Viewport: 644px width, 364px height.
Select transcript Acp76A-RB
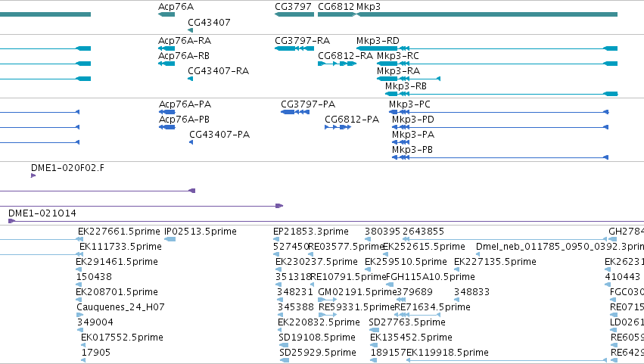(x=184, y=56)
